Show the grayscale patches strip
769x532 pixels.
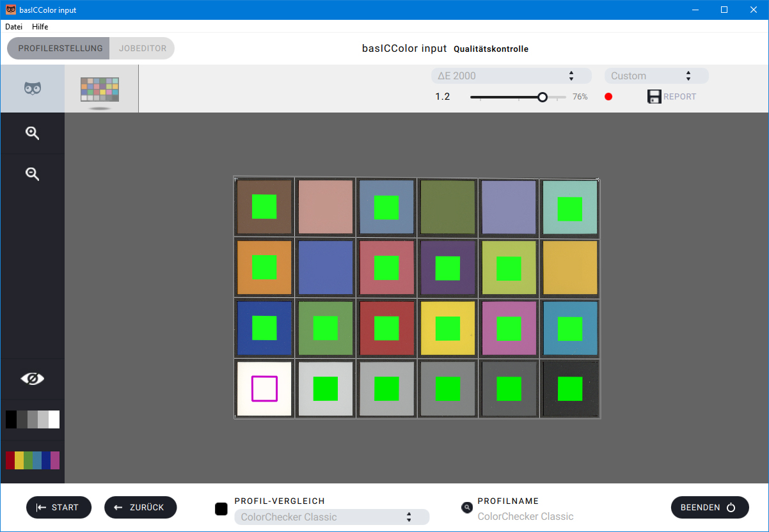click(33, 419)
